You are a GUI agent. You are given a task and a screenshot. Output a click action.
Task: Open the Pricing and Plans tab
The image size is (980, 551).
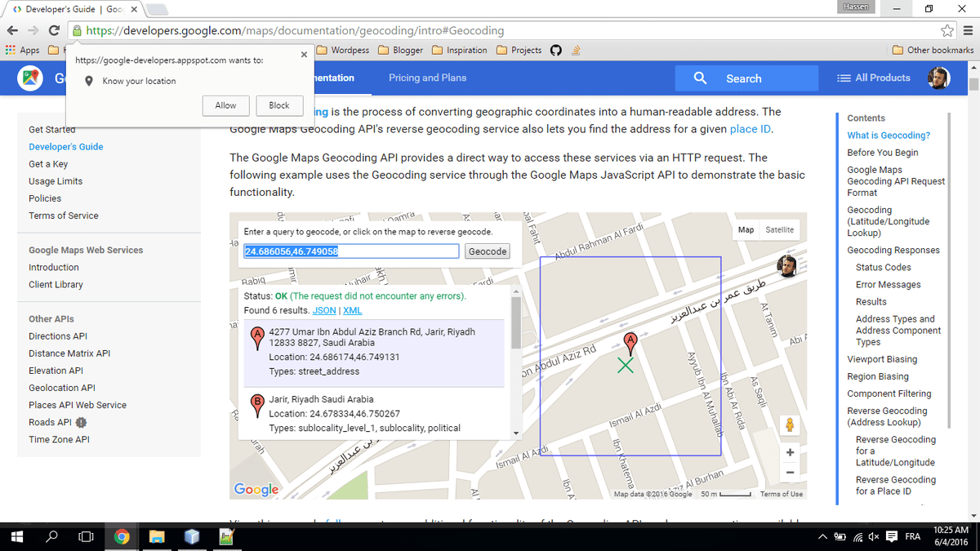point(427,78)
